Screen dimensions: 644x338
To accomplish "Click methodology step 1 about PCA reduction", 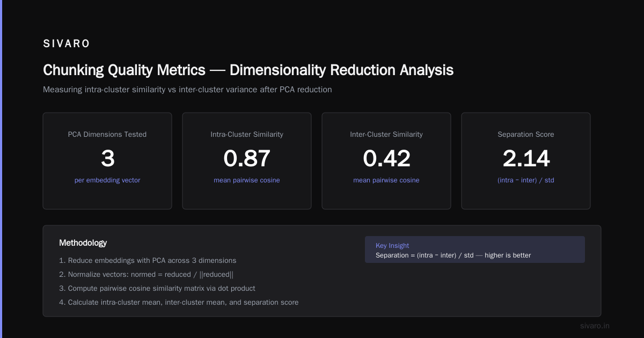I will click(x=148, y=261).
